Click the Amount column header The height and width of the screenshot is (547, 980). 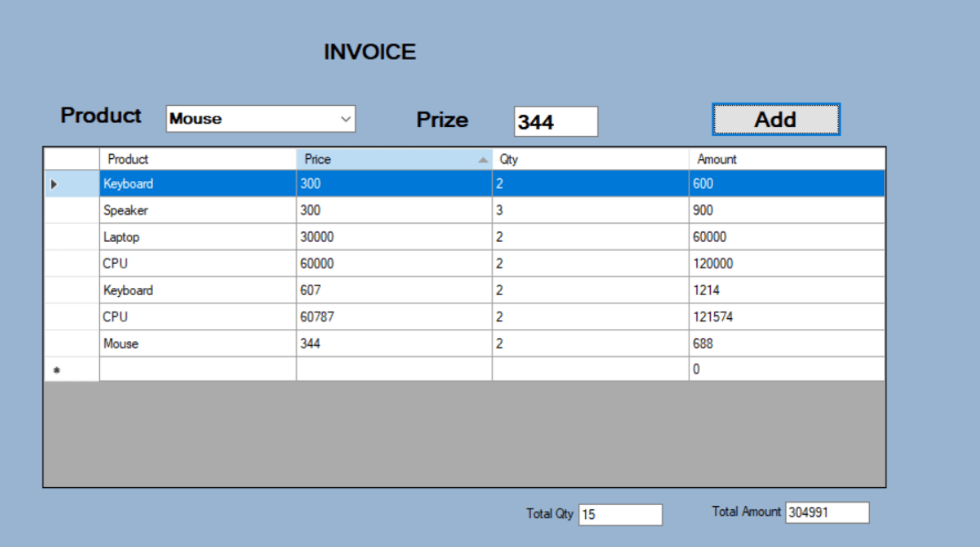tap(786, 159)
